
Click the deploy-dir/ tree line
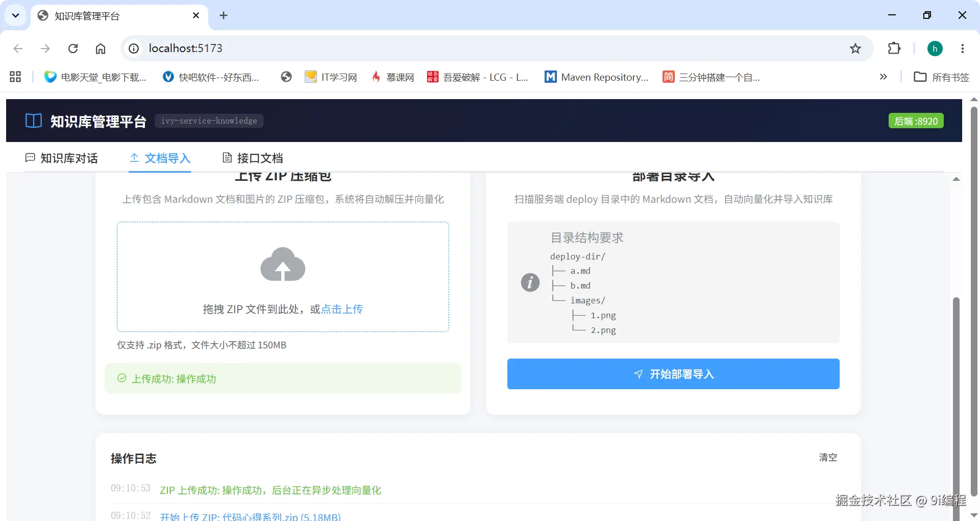[x=578, y=256]
